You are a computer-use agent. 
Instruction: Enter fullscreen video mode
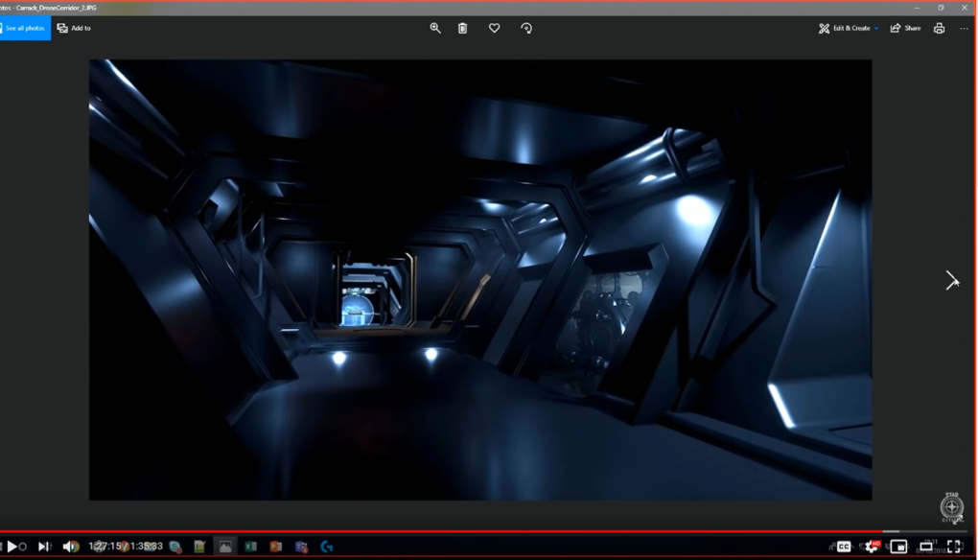(954, 547)
